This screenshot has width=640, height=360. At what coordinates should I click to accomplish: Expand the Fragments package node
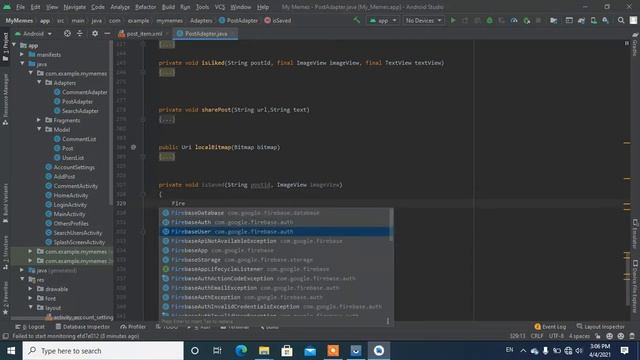tap(39, 120)
